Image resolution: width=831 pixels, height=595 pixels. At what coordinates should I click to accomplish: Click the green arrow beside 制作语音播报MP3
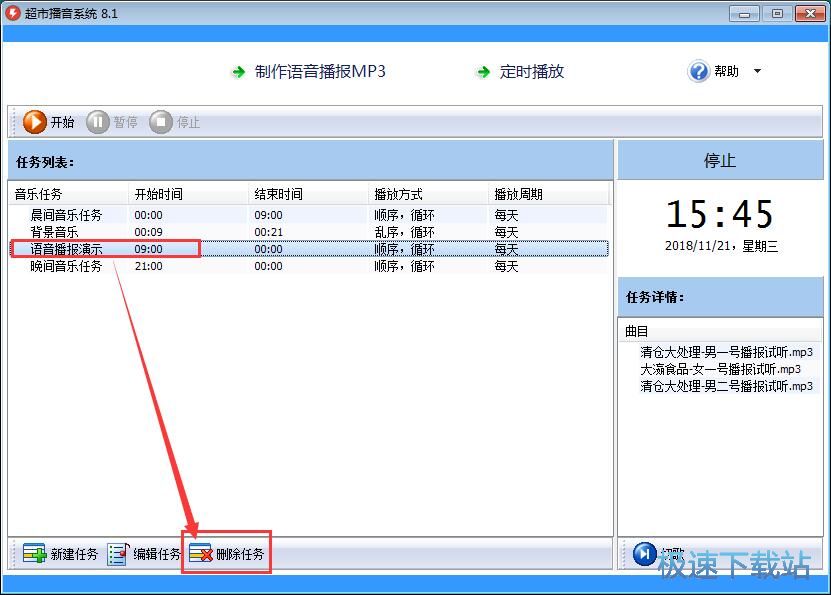[238, 72]
